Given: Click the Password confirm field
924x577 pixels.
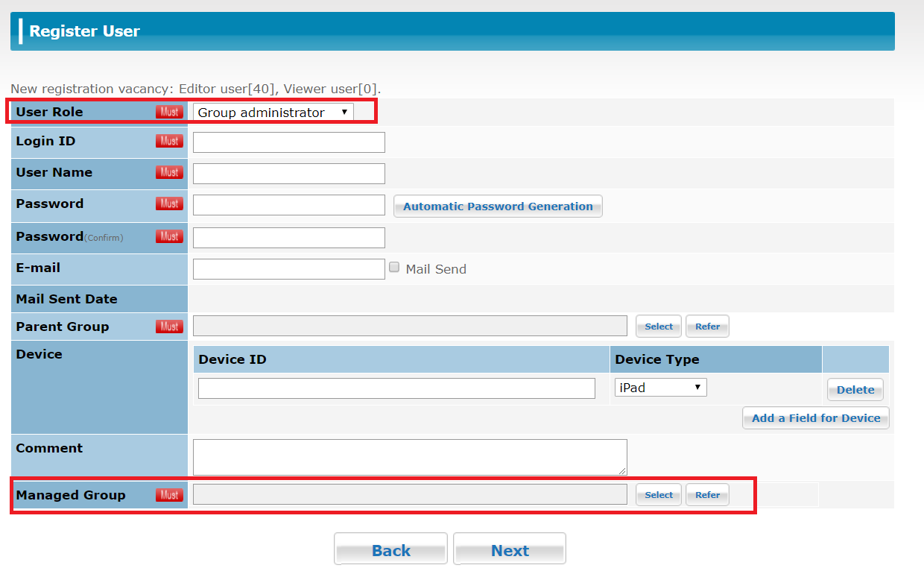Looking at the screenshot, I should [288, 238].
